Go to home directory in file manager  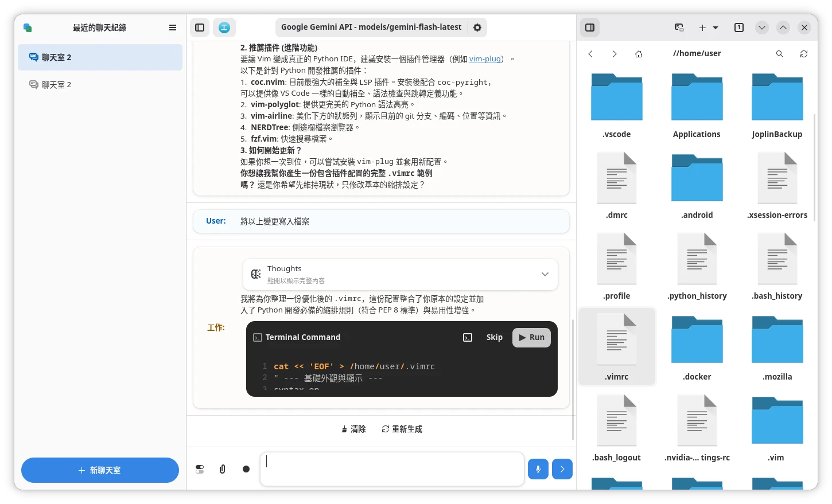tap(639, 54)
